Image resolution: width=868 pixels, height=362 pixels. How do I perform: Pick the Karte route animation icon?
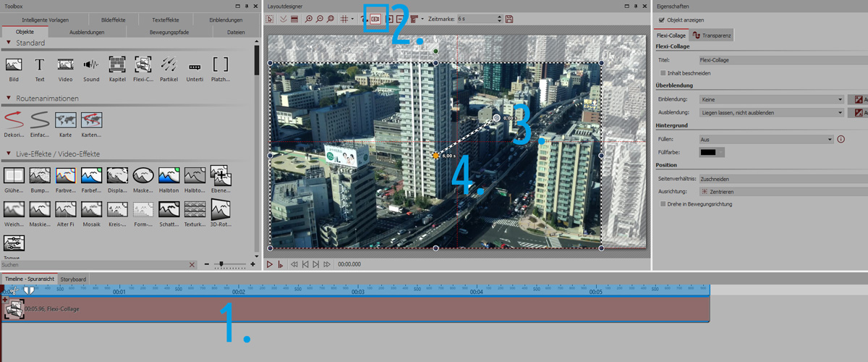click(65, 120)
